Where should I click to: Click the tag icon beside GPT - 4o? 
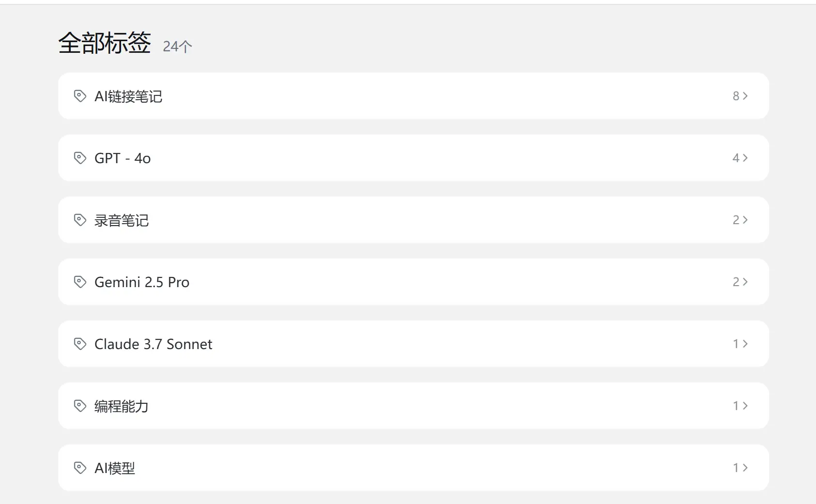click(80, 158)
